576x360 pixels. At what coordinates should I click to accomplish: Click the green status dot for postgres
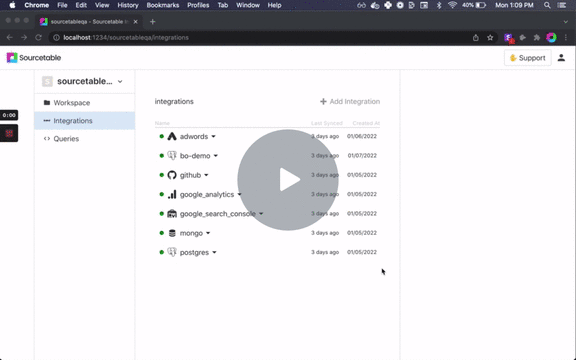[162, 252]
